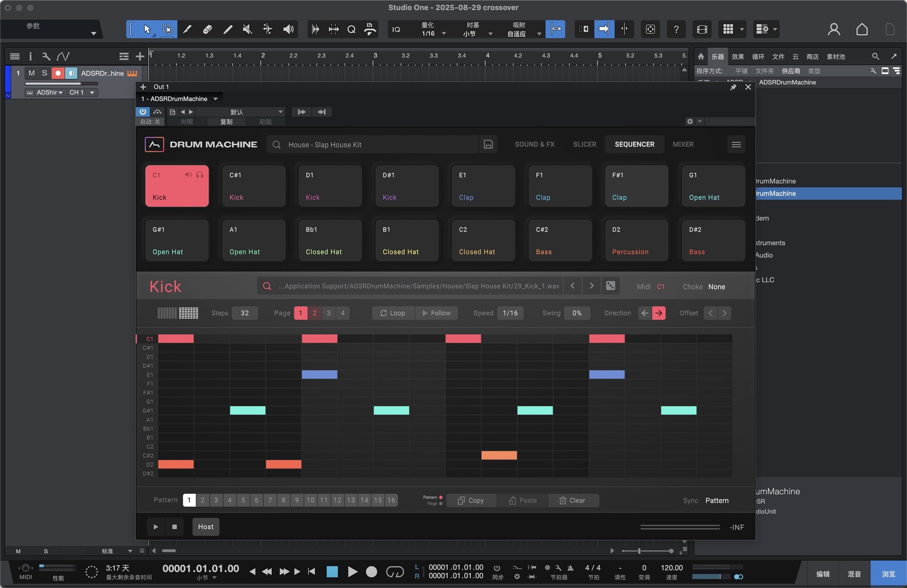
Task: Select the Mute tool
Action: pyautogui.click(x=247, y=29)
